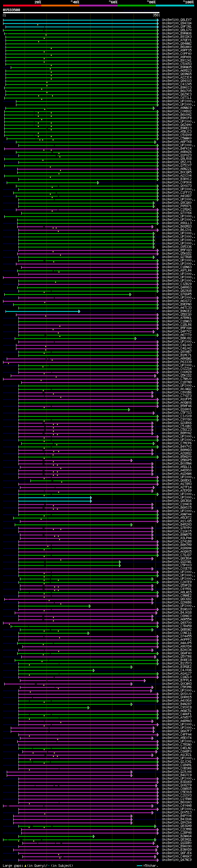Open hit UniRef100_B9IDK3
Screen dimensions: 197x868
click(x=176, y=37)
